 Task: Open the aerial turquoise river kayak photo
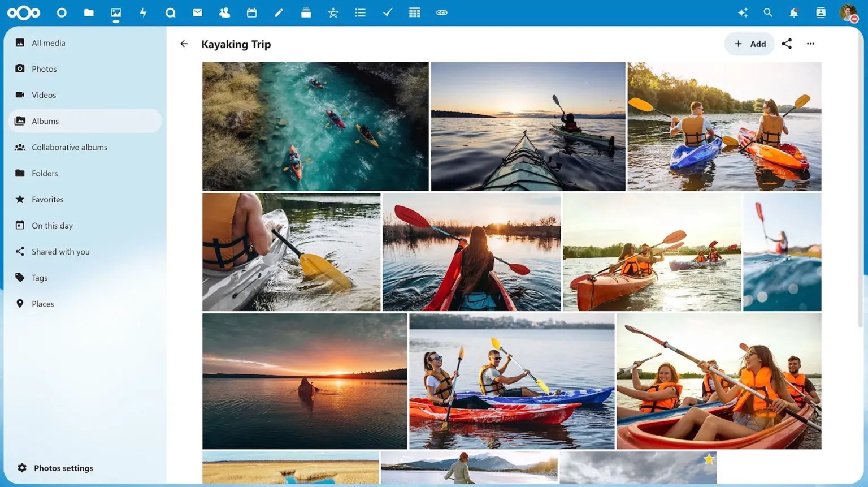click(315, 126)
